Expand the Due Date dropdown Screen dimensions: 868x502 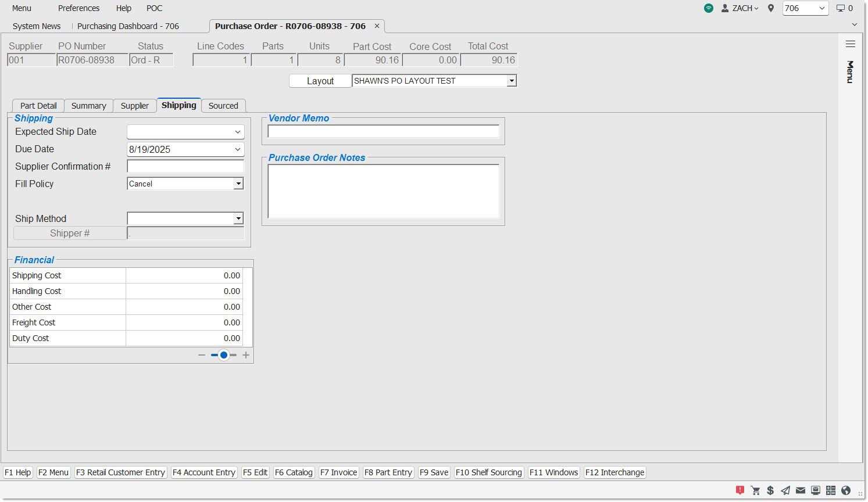(237, 149)
